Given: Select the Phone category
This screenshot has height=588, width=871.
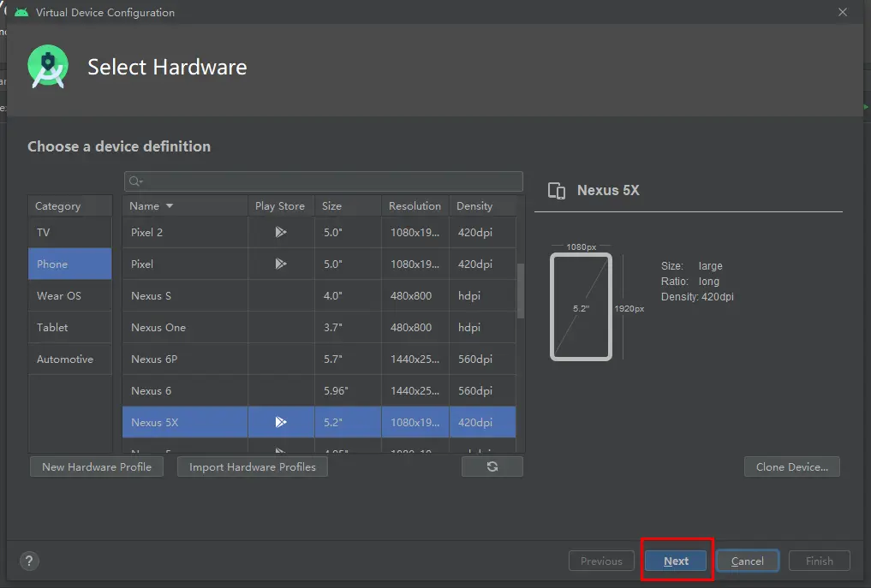Looking at the screenshot, I should (70, 264).
